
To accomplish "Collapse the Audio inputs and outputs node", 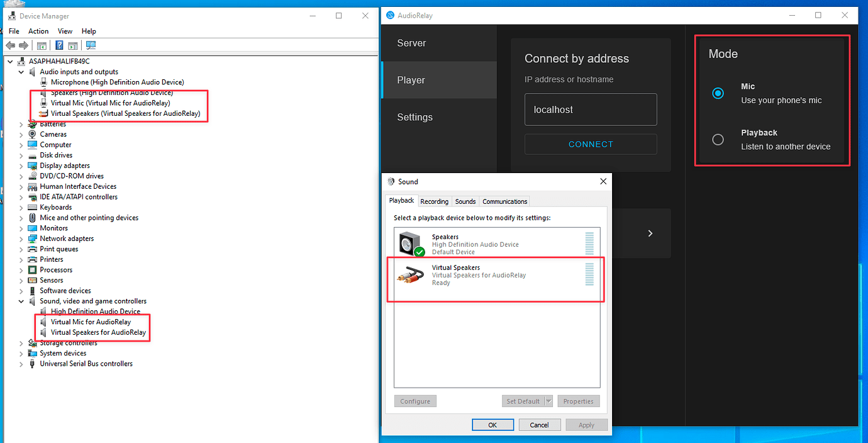I will 20,71.
